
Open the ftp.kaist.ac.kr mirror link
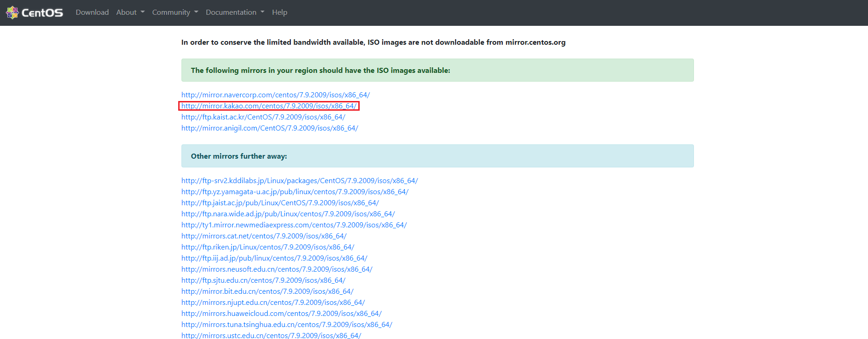tap(263, 117)
